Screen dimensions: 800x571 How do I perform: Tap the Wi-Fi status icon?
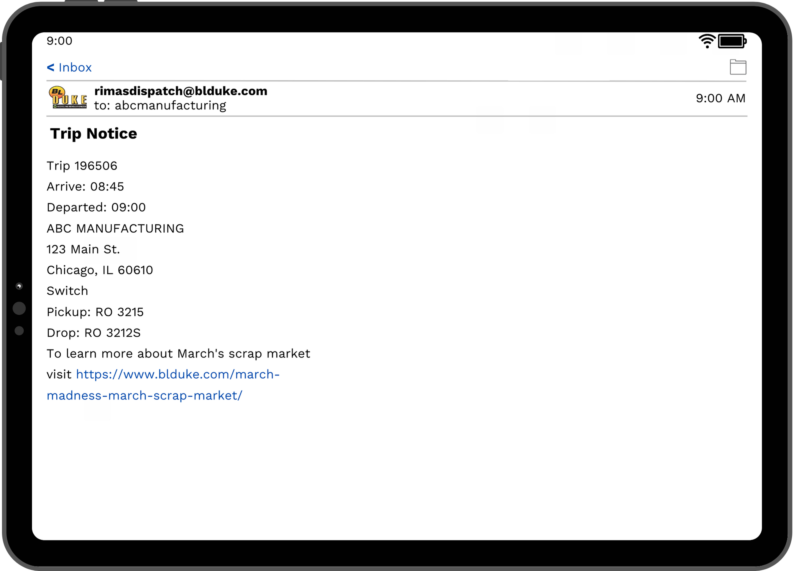[x=707, y=41]
